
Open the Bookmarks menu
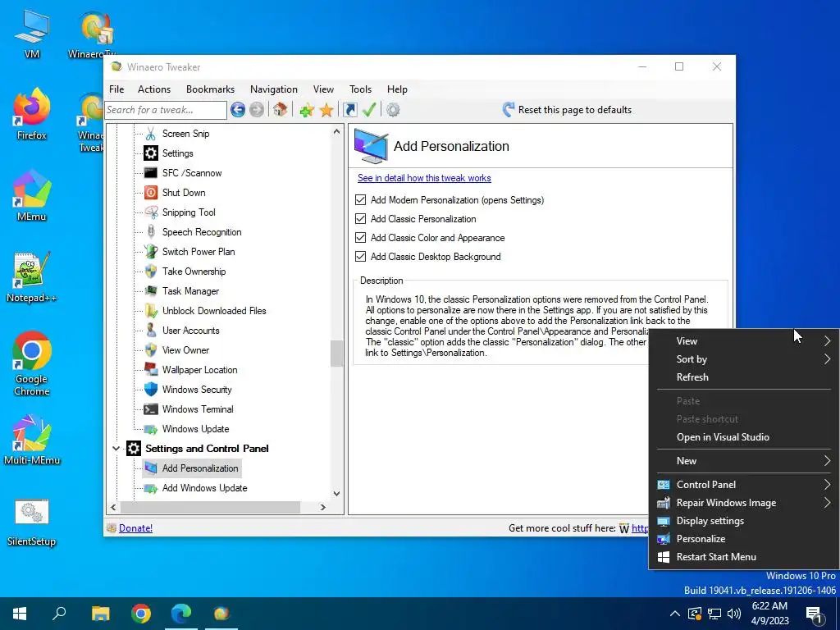[211, 89]
